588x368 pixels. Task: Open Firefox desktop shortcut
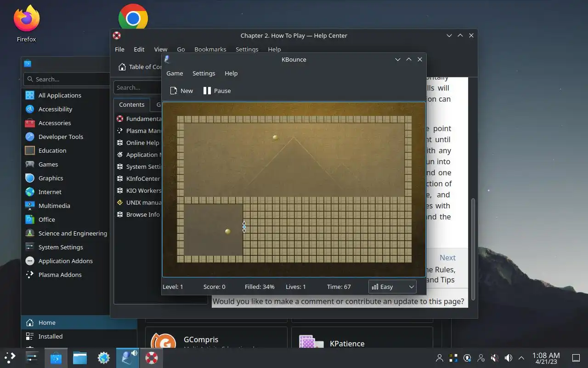click(26, 24)
